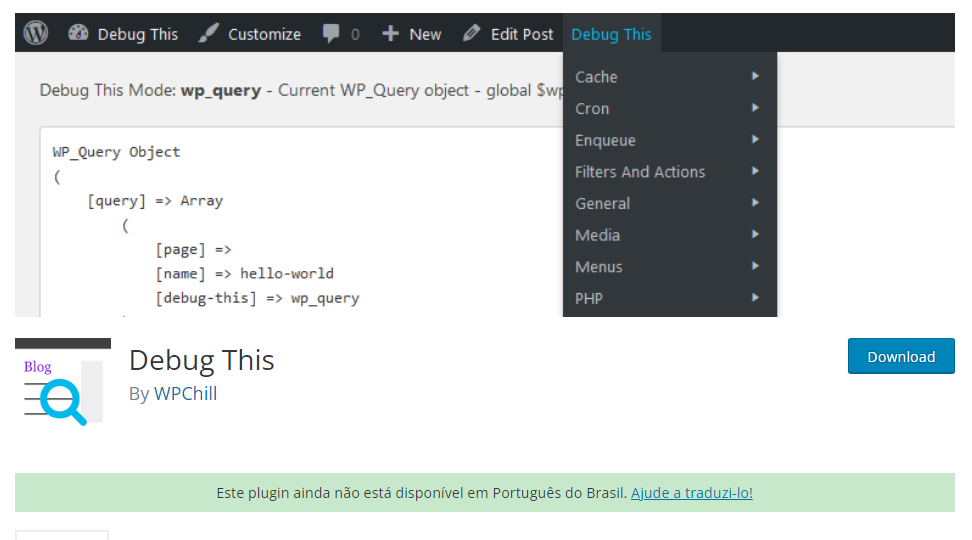Click the Ajude a traduzi-lo! link
This screenshot has height=540, width=972.
click(692, 493)
